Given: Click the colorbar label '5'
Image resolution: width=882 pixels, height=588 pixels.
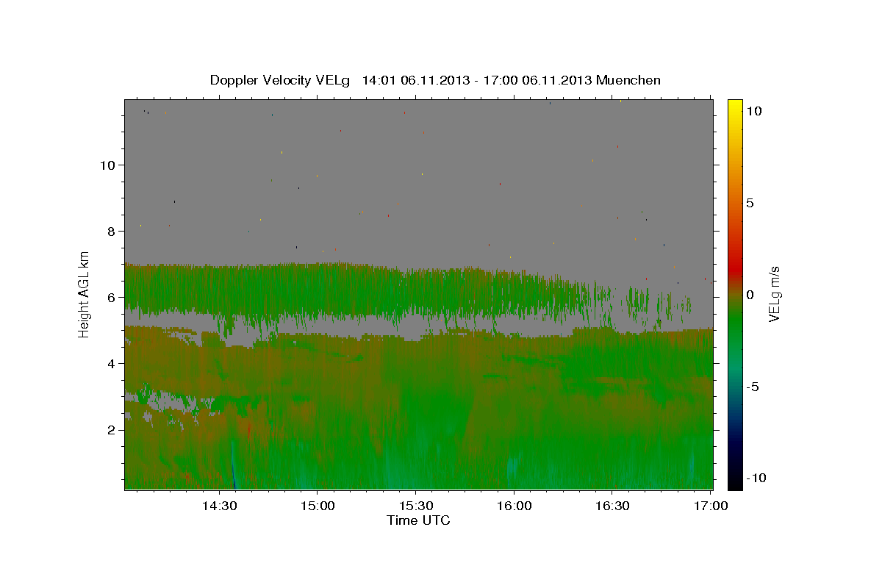Looking at the screenshot, I should [750, 202].
